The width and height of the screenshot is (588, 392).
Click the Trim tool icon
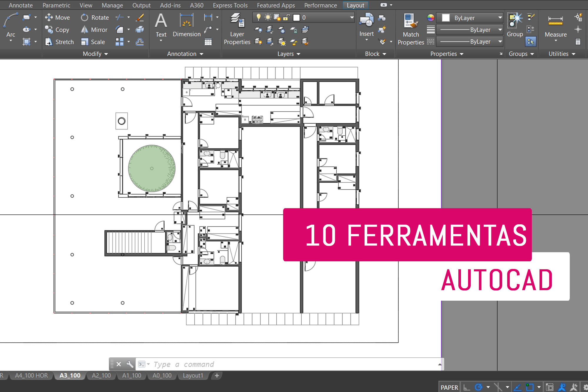tap(119, 18)
